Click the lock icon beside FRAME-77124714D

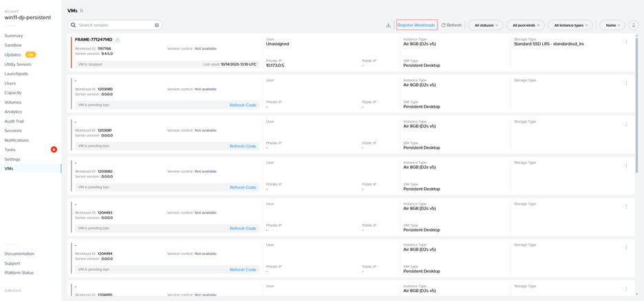coord(118,40)
